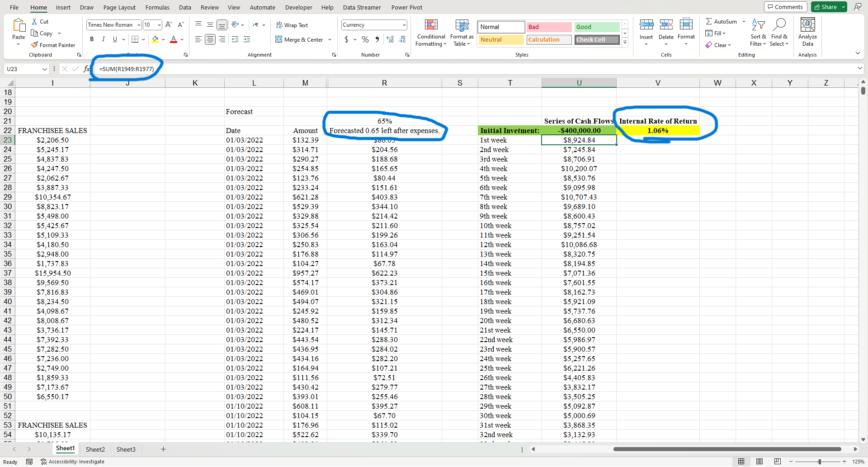This screenshot has width=868, height=467.
Task: Open the Comments pane button
Action: coord(785,7)
